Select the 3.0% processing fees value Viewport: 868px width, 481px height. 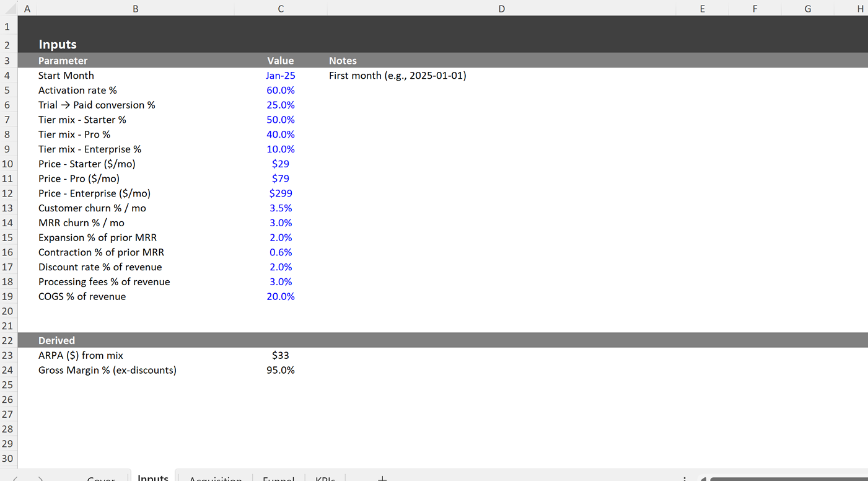tap(281, 282)
